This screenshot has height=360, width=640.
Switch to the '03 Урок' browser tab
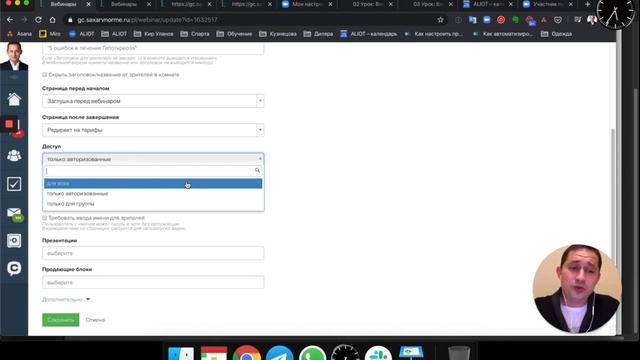coord(428,4)
